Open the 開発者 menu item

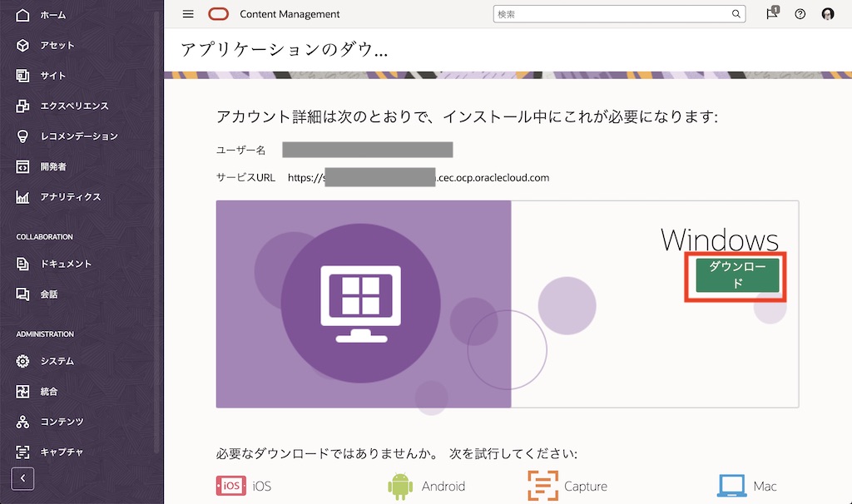click(24, 166)
